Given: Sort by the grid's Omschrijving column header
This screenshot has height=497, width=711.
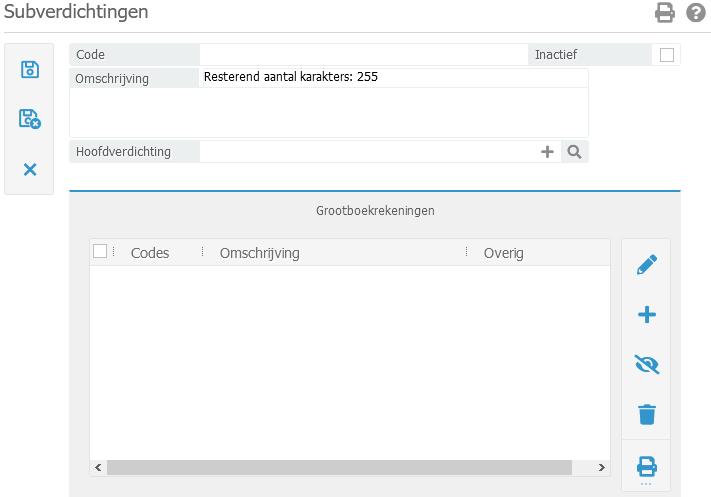Looking at the screenshot, I should pyautogui.click(x=260, y=253).
